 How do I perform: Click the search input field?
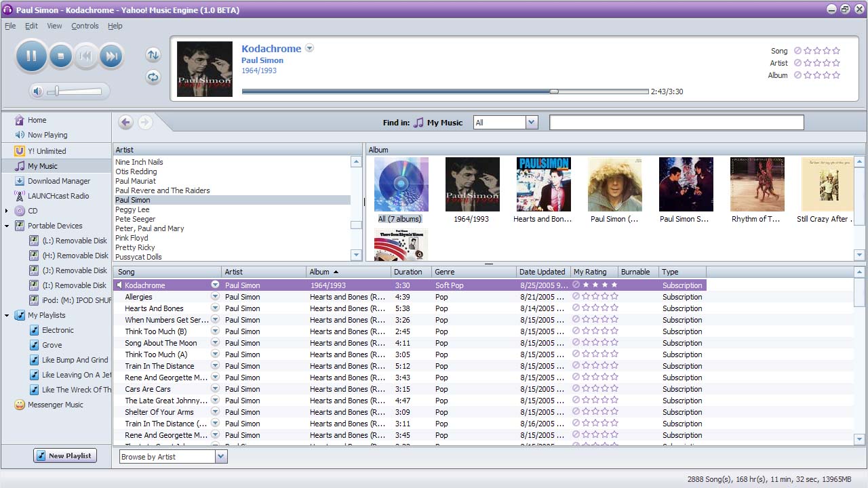click(x=676, y=123)
